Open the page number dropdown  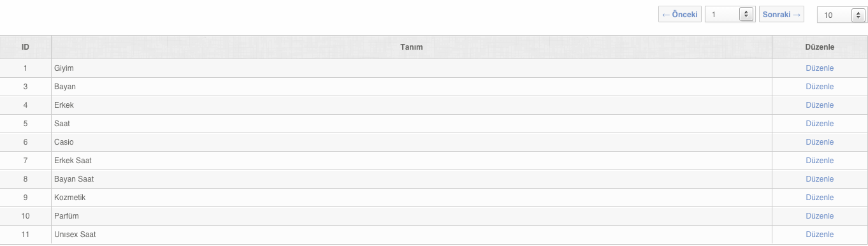click(730, 15)
